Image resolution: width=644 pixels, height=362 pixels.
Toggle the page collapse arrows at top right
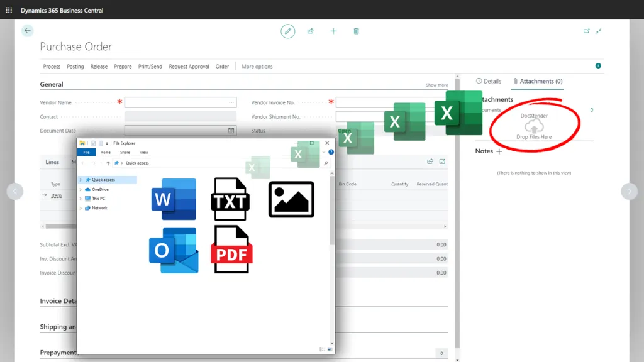[x=599, y=30]
